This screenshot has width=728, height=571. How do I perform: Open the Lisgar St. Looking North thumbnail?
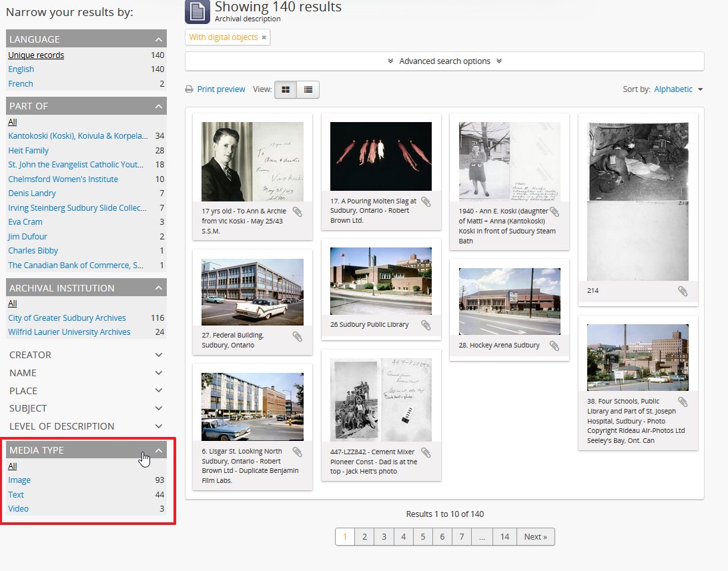click(252, 407)
